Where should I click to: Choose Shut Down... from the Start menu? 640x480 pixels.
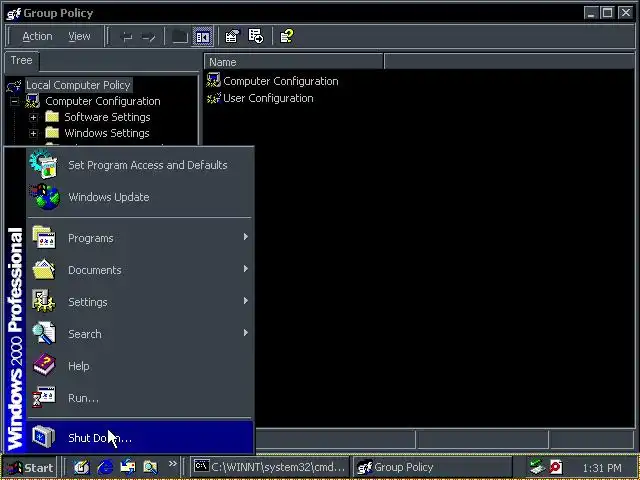(x=140, y=438)
